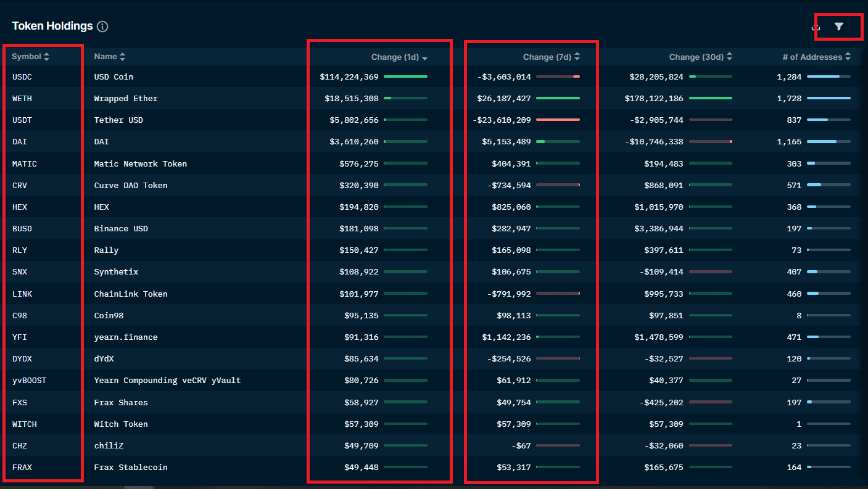
Task: Click the $114,224,369 1d change value
Action: 349,77
